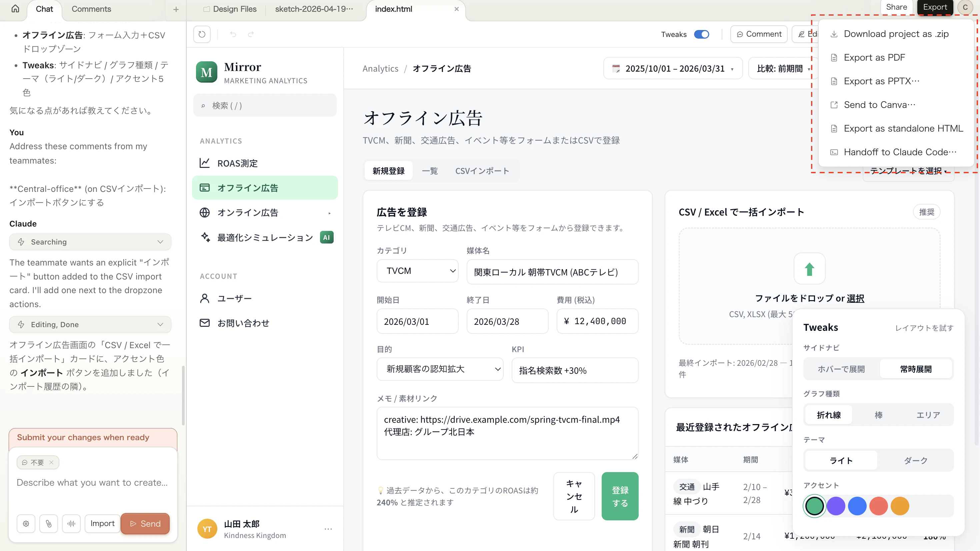Click the 登録する button
This screenshot has height=551, width=980.
(620, 496)
